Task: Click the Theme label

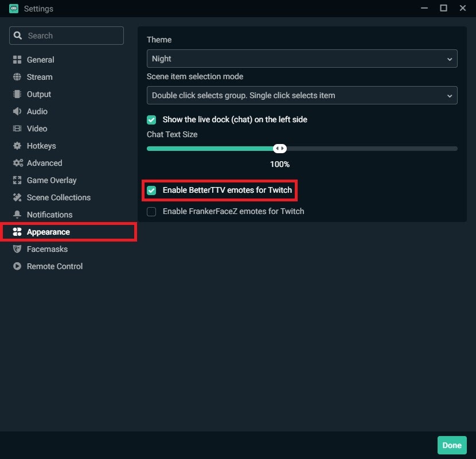Action: [159, 40]
